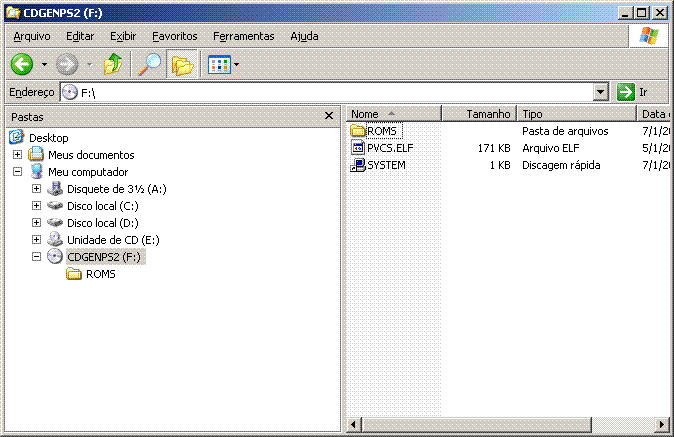Open the Views mode button
The image size is (674, 437).
pyautogui.click(x=220, y=65)
